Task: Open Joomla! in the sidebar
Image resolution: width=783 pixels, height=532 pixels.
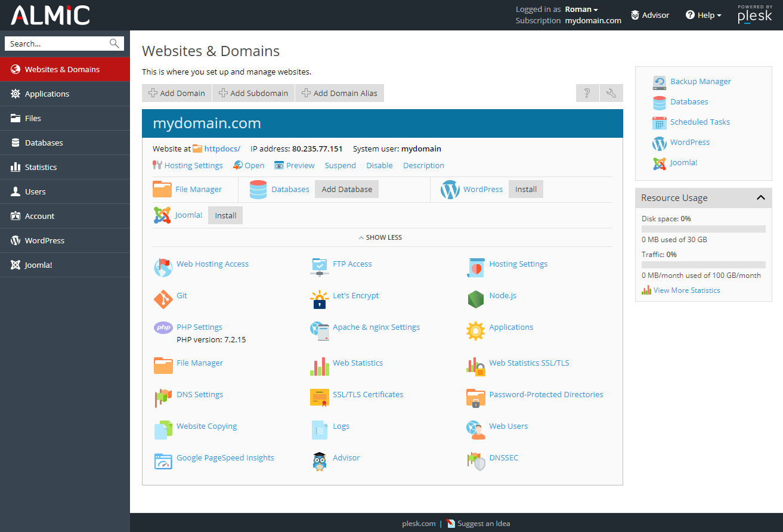Action: [x=65, y=265]
